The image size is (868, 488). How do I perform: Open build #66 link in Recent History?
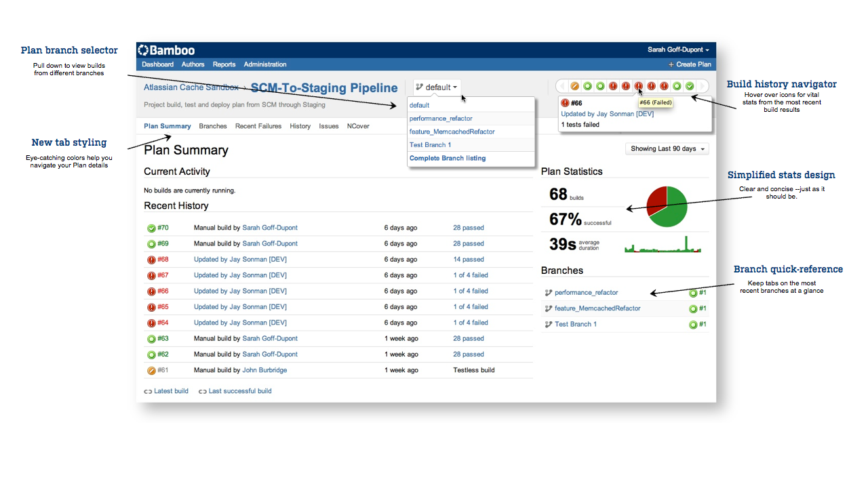[163, 291]
